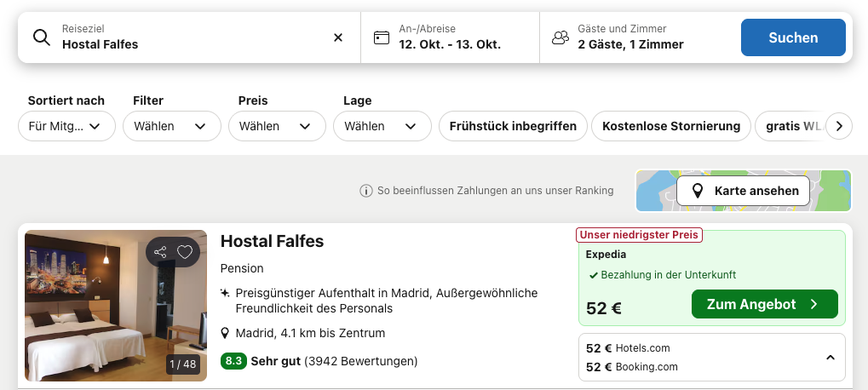Open the Hostal Falfes room photo

[x=116, y=306]
